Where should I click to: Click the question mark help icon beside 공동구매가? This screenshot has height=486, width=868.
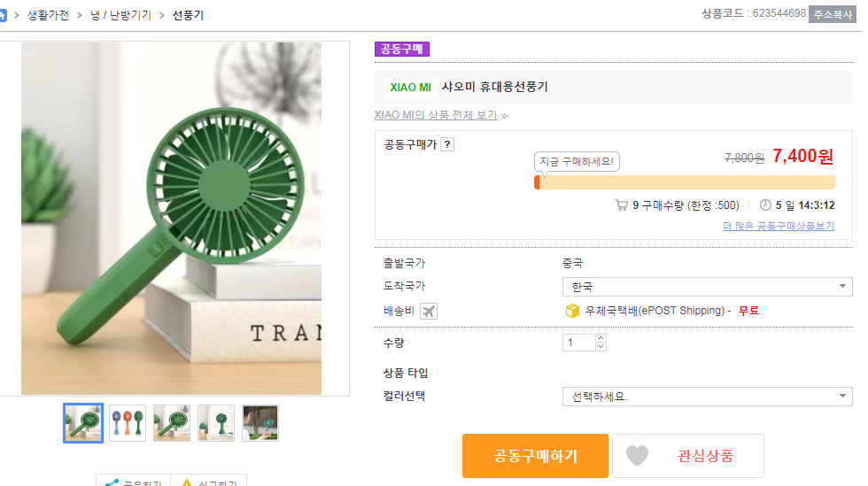(447, 144)
